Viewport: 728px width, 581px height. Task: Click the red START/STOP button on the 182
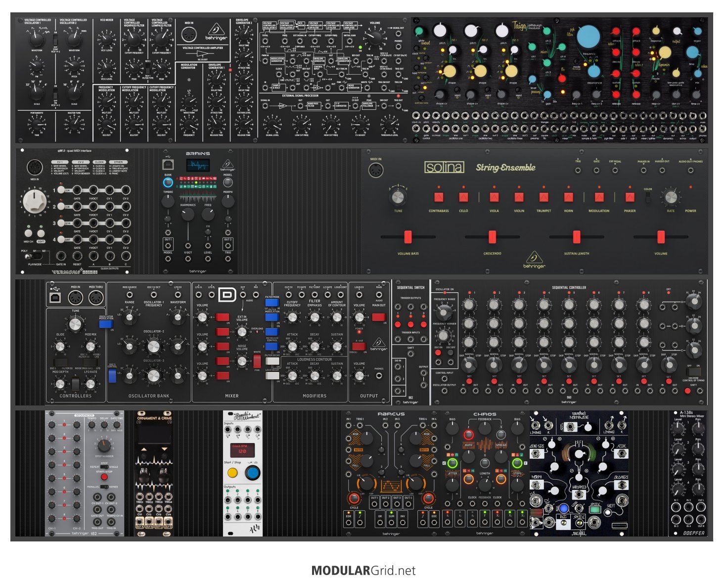[104, 477]
